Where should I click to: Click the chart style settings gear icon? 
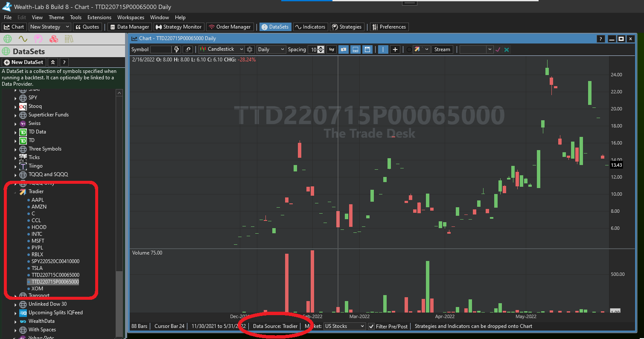(x=250, y=49)
